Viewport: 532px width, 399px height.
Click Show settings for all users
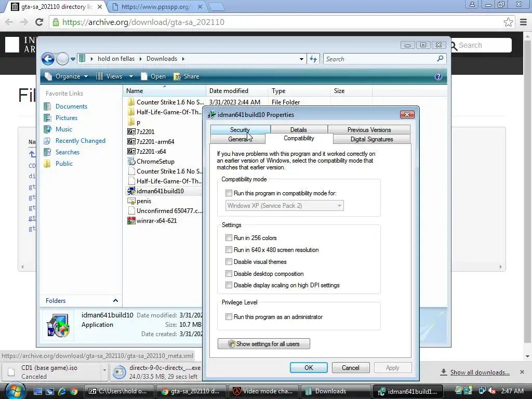264,344
